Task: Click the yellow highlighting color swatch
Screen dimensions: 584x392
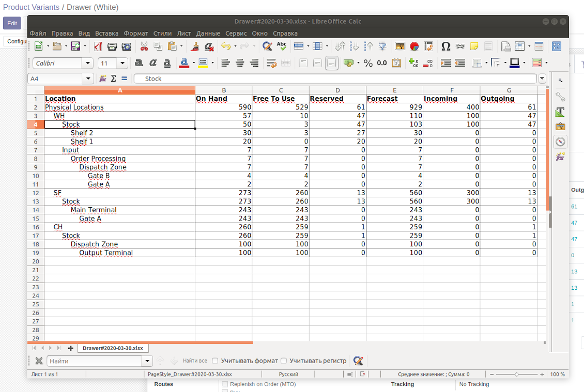Action: pos(203,63)
